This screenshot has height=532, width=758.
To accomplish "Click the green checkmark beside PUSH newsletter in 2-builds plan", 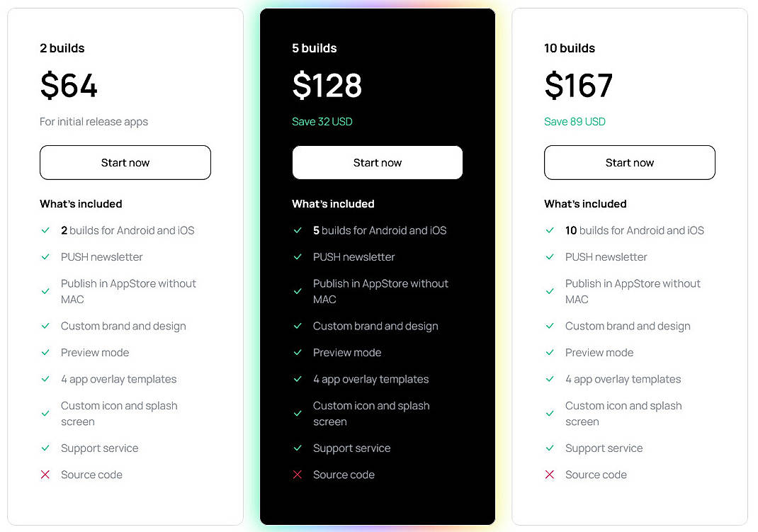I will [x=45, y=257].
